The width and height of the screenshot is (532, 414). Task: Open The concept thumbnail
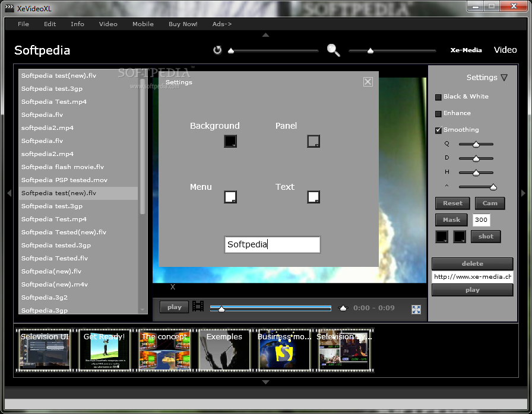pos(164,351)
